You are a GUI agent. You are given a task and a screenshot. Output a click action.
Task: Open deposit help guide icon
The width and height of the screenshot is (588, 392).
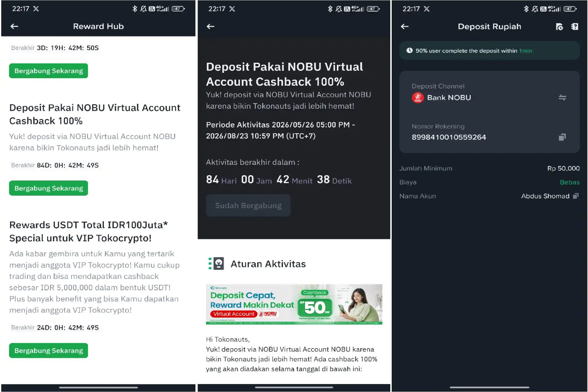point(575,27)
